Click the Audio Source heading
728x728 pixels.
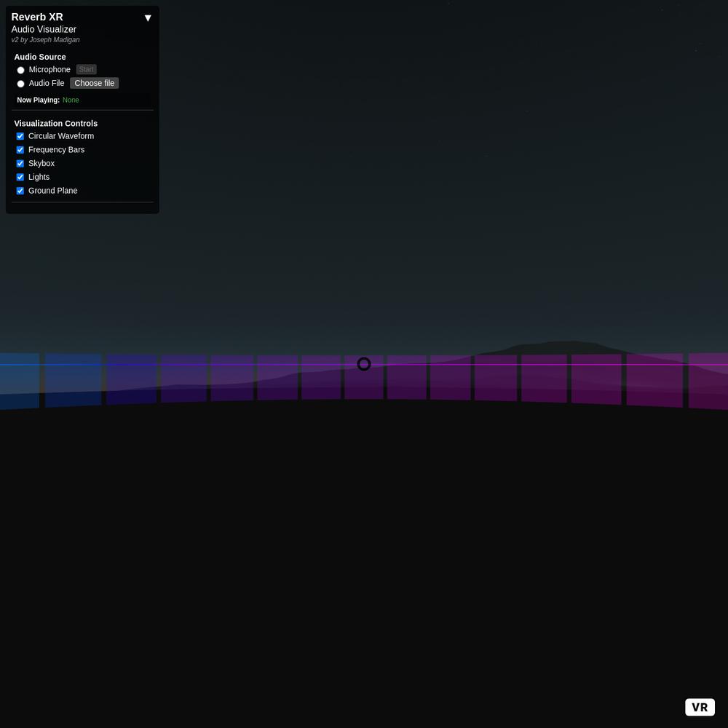click(x=40, y=57)
